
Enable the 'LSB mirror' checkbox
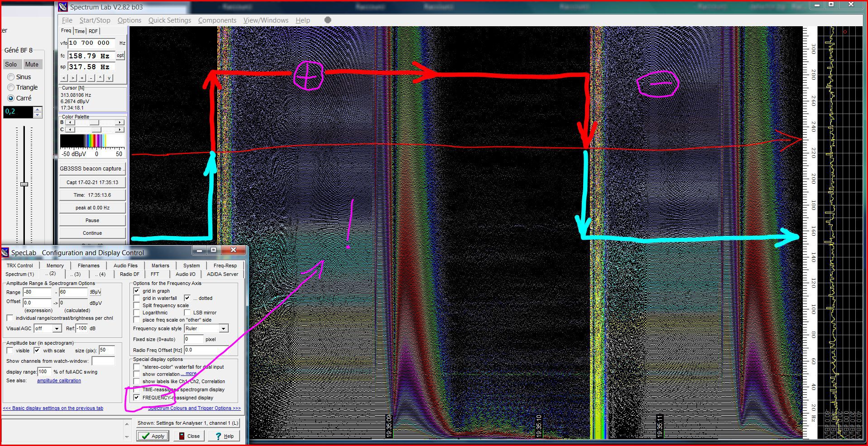[x=187, y=313]
